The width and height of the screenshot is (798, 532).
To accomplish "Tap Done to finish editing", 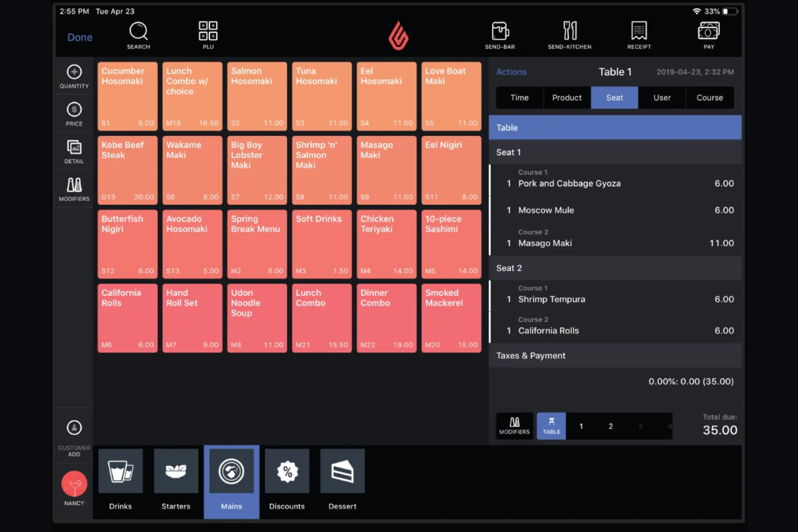I will click(x=79, y=37).
